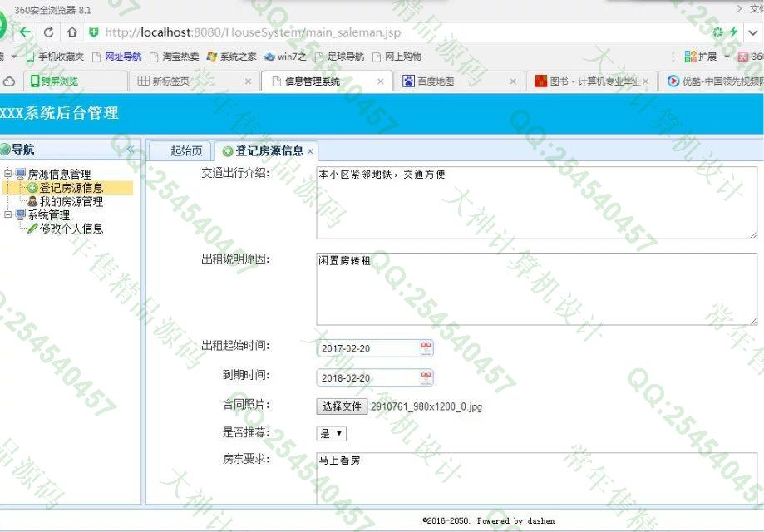Click the bookmarks dropdown arrow at far left
764x532 pixels.
click(13, 57)
